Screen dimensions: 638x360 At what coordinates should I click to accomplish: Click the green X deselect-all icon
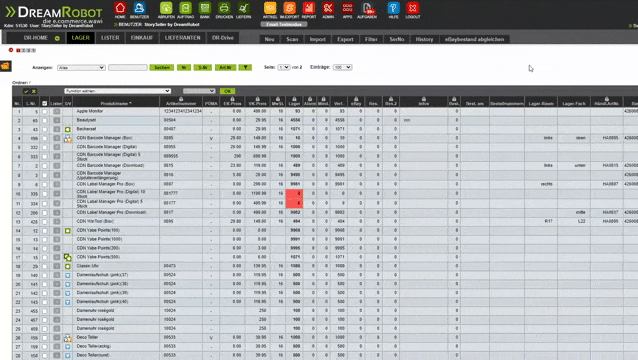click(34, 91)
